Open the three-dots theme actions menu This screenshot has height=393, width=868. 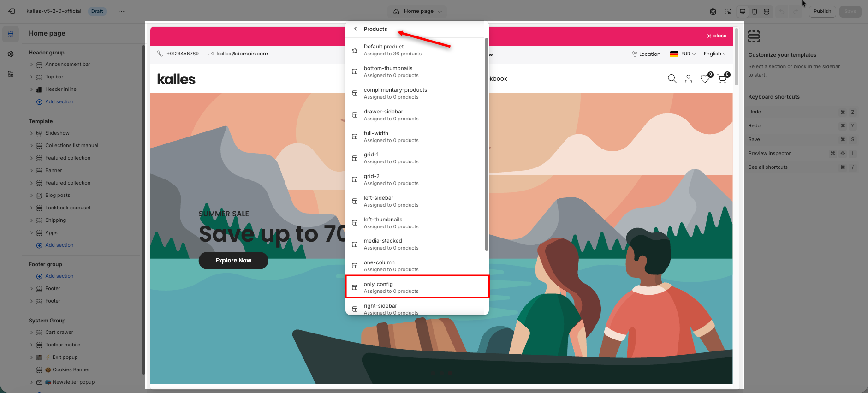[x=121, y=12]
